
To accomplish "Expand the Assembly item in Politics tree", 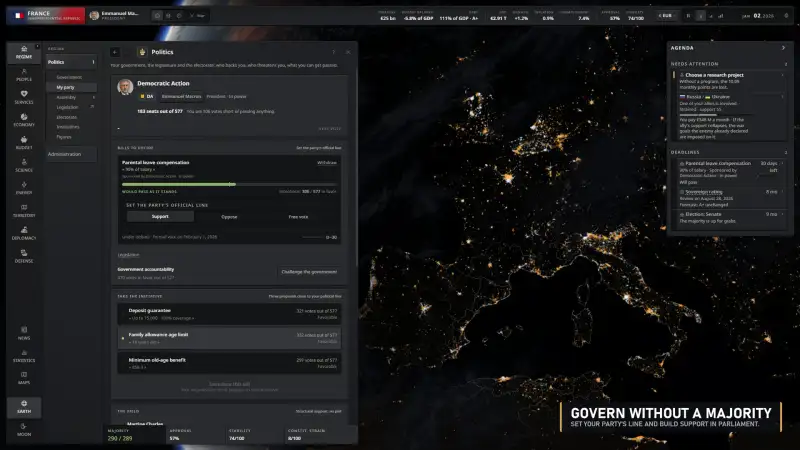I will pyautogui.click(x=93, y=97).
